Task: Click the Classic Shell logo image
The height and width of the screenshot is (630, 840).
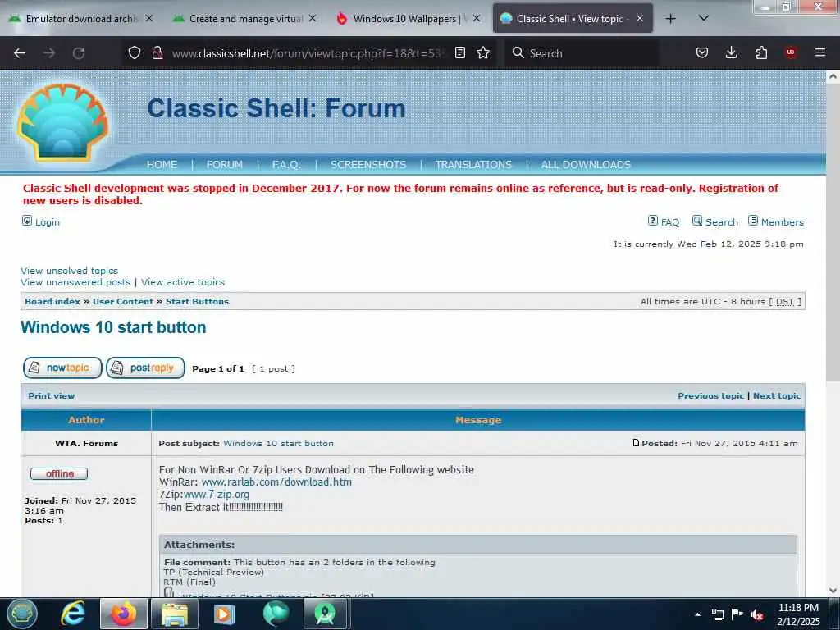Action: [x=62, y=122]
